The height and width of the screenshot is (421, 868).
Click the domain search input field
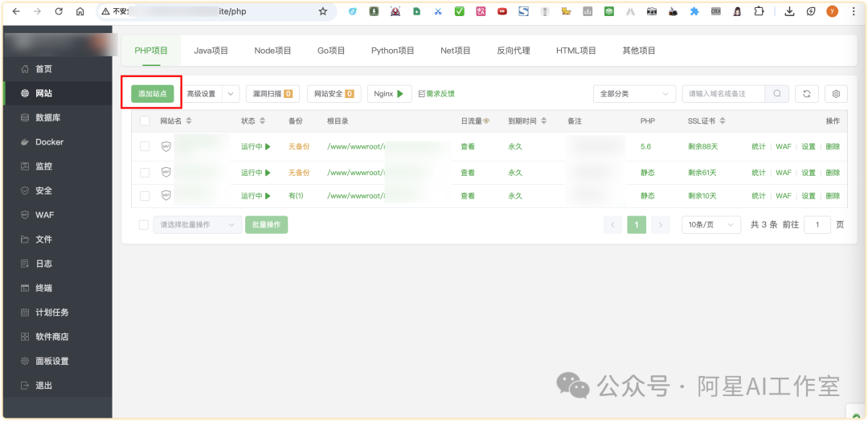coord(723,94)
